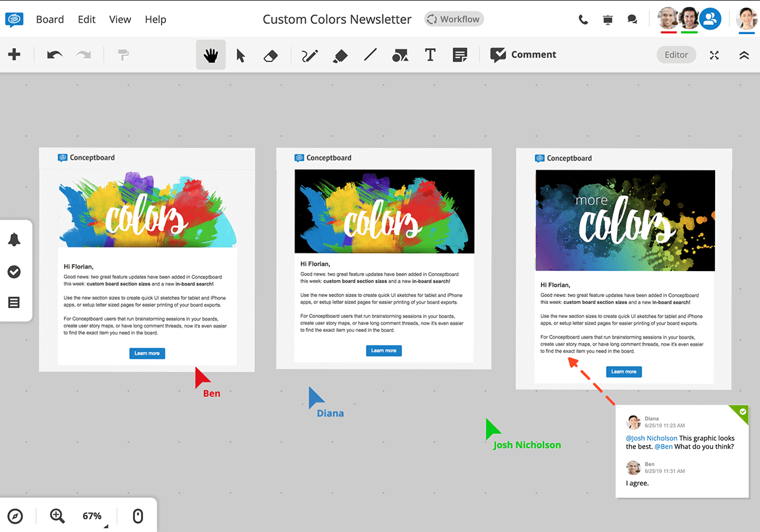This screenshot has width=760, height=532.
Task: Open the Workflow status button
Action: pyautogui.click(x=454, y=19)
